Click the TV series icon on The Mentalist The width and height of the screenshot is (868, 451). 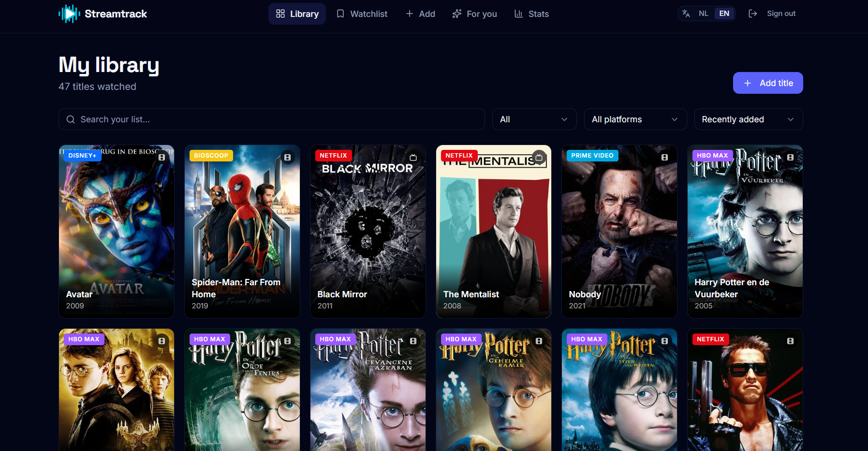(539, 157)
